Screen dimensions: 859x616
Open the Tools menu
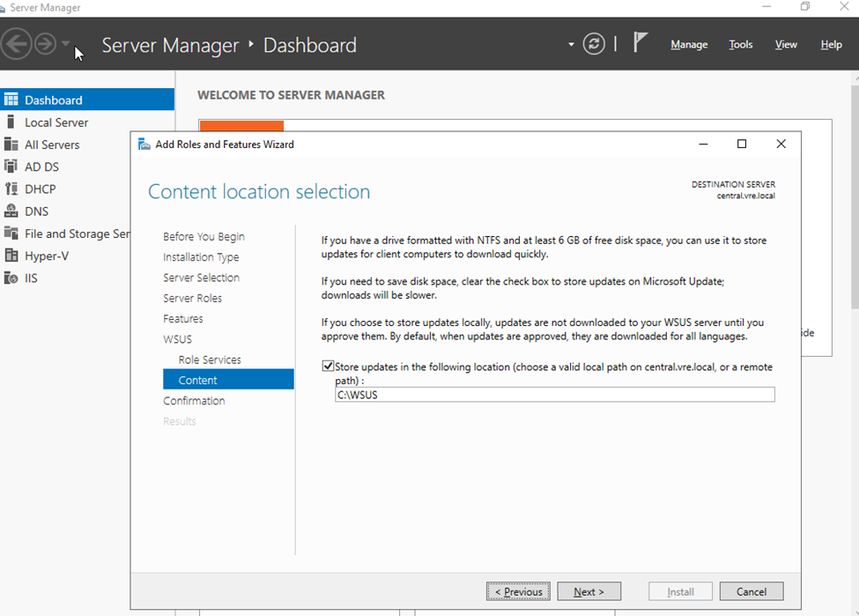point(741,45)
